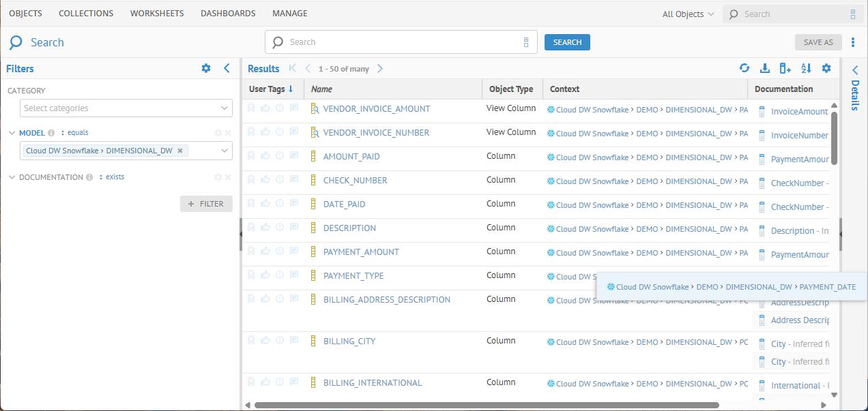Image resolution: width=868 pixels, height=411 pixels.
Task: Remove the DIMENSIONAL_DW model filter chip
Action: (x=180, y=151)
